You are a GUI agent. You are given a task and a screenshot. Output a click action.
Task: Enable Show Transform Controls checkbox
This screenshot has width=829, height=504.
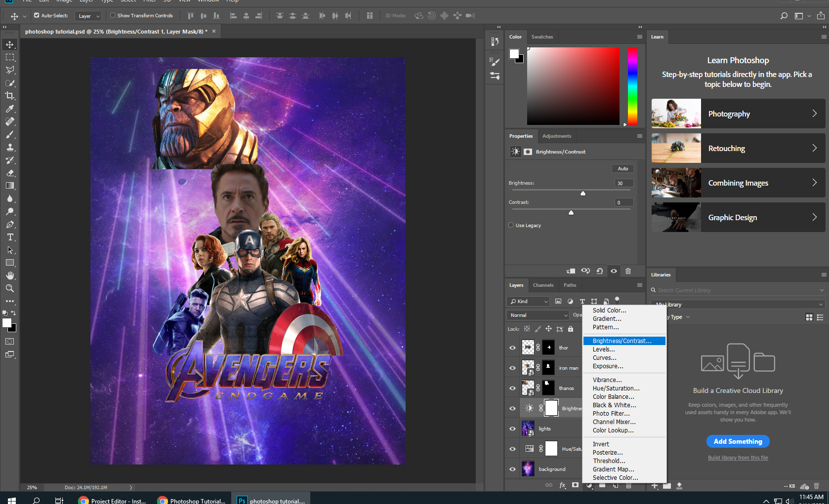[x=113, y=15]
